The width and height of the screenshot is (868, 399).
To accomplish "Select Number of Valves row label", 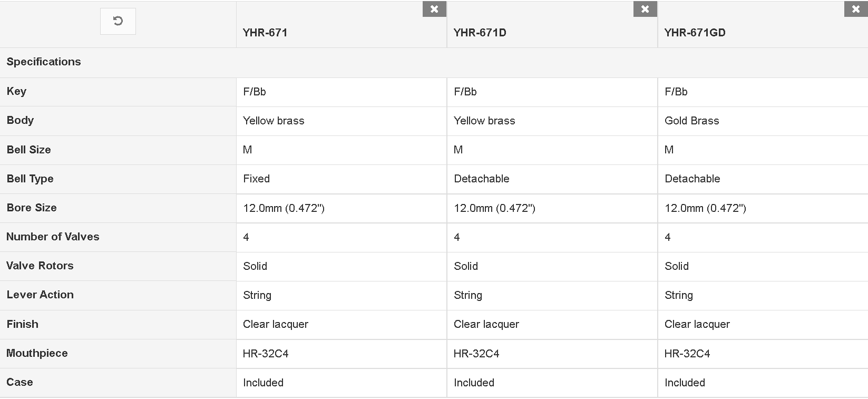I will (x=53, y=237).
